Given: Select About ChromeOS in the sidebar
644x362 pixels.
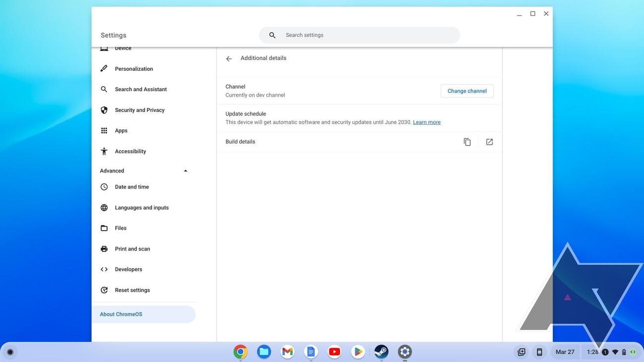Looking at the screenshot, I should 121,313.
